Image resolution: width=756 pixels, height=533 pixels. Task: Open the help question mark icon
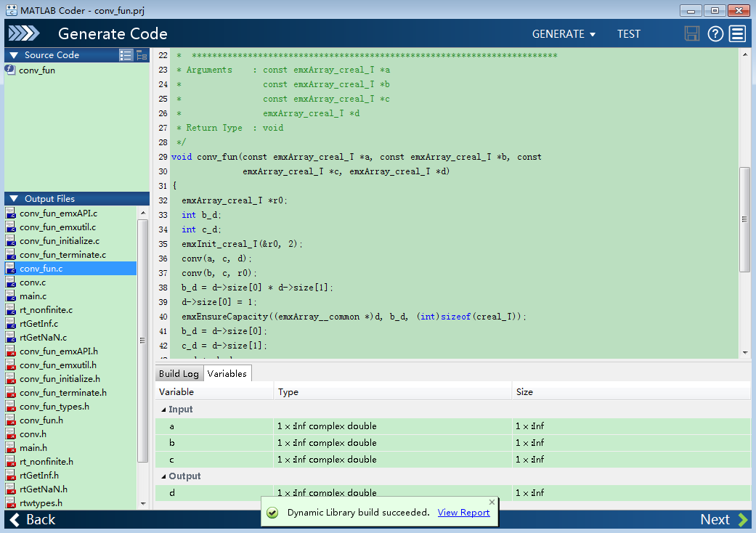(x=715, y=33)
